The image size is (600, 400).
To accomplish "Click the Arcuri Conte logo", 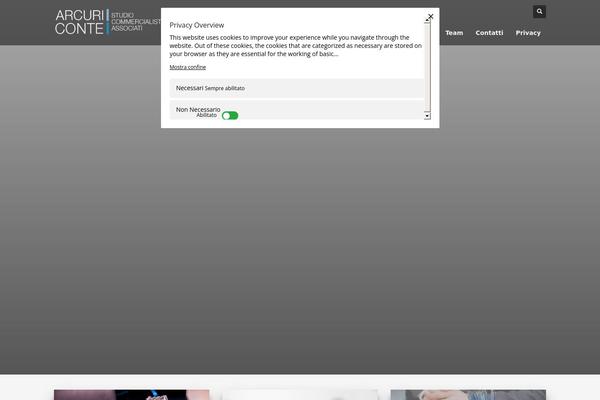I will coord(108,22).
